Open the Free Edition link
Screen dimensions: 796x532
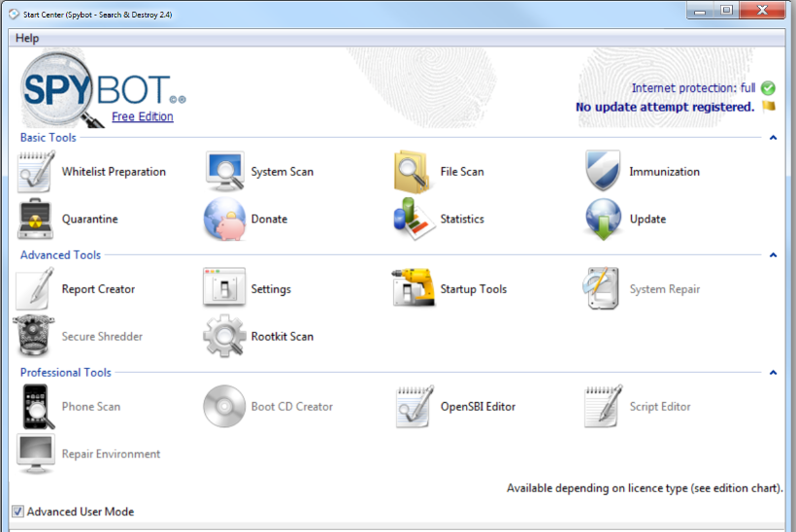coord(143,116)
